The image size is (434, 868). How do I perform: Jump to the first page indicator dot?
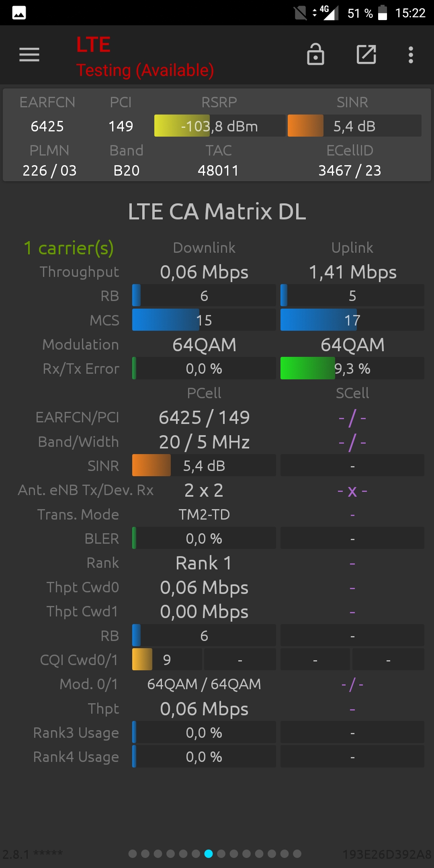133,854
